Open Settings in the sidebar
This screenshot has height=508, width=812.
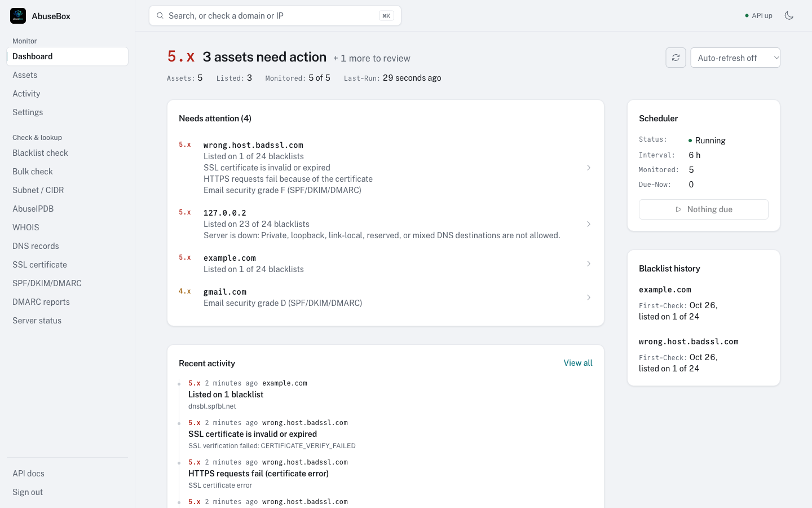tap(68, 112)
